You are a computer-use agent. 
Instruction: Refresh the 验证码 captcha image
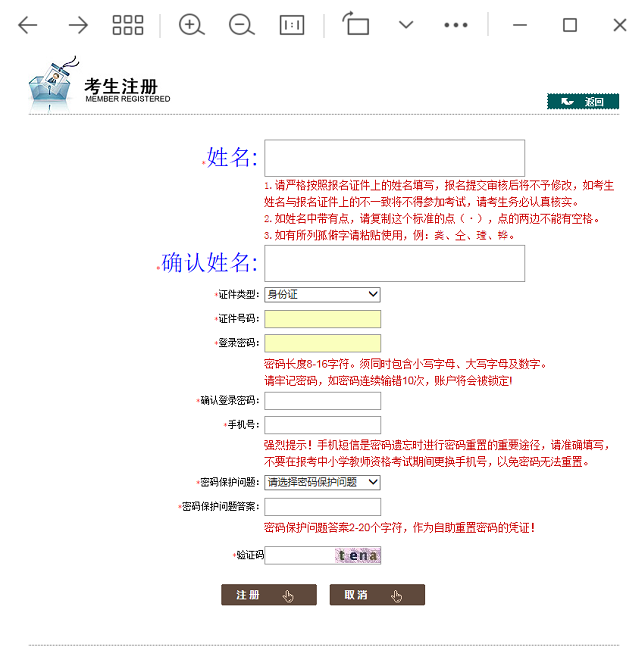357,555
